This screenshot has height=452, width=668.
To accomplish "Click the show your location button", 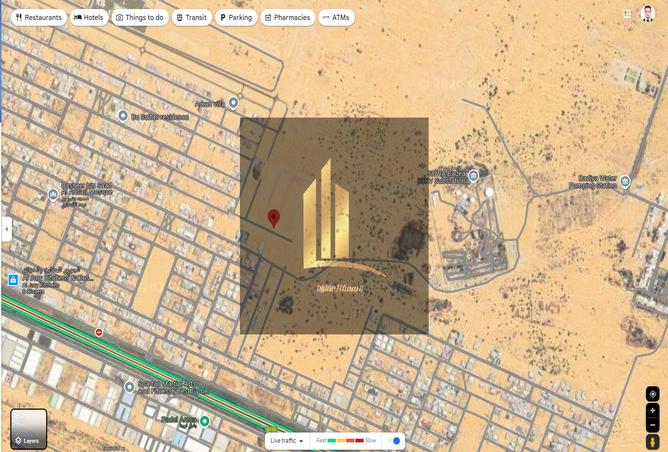I will click(652, 394).
